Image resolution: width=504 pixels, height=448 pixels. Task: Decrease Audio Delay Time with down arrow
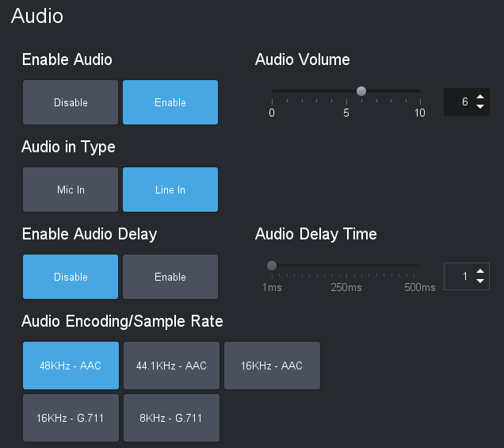coord(480,281)
